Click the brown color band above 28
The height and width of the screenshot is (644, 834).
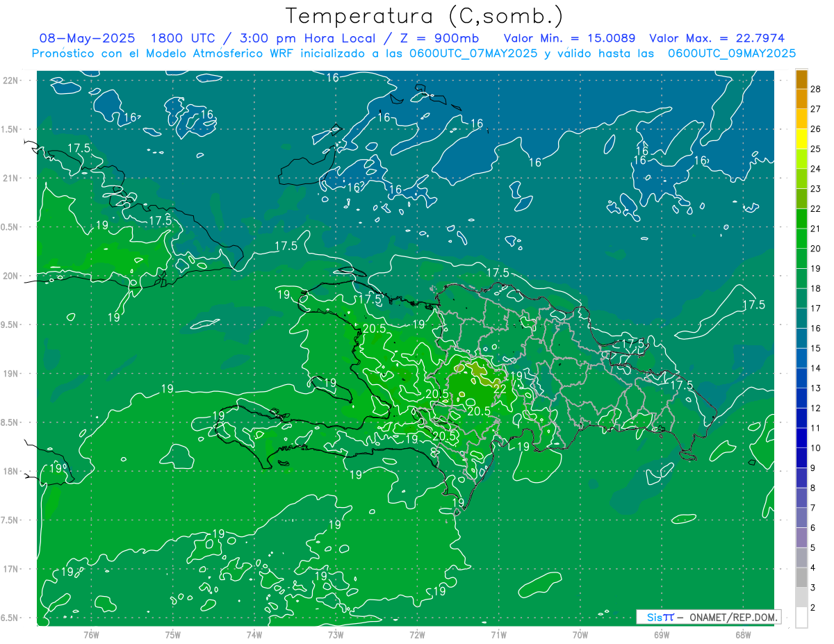801,79
